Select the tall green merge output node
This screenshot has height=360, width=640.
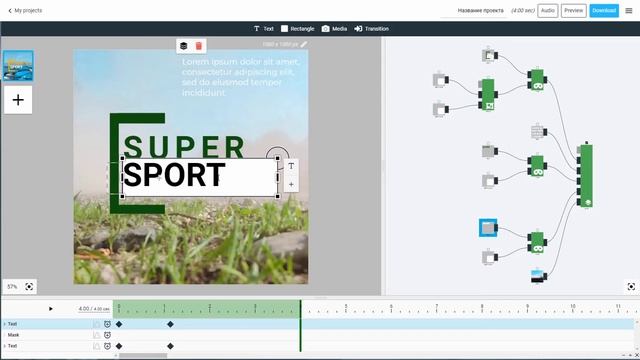click(586, 176)
